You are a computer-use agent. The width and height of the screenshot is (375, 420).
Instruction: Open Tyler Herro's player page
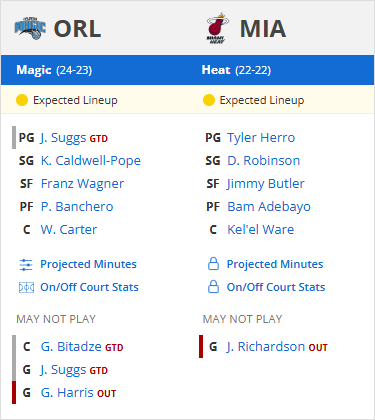click(261, 138)
